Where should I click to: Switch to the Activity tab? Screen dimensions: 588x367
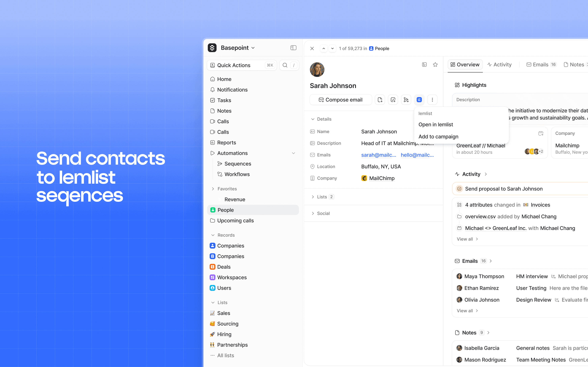pos(499,65)
